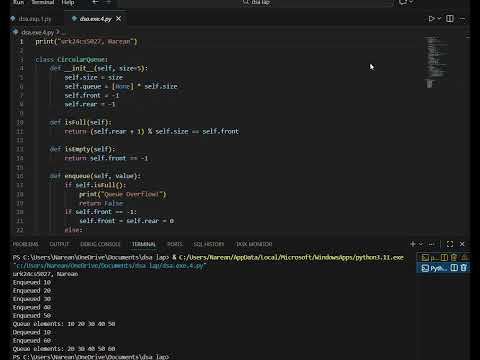Click 'self.front = self.rear = 0' line
Viewport: 480px width, 360px height.
[x=127, y=221]
